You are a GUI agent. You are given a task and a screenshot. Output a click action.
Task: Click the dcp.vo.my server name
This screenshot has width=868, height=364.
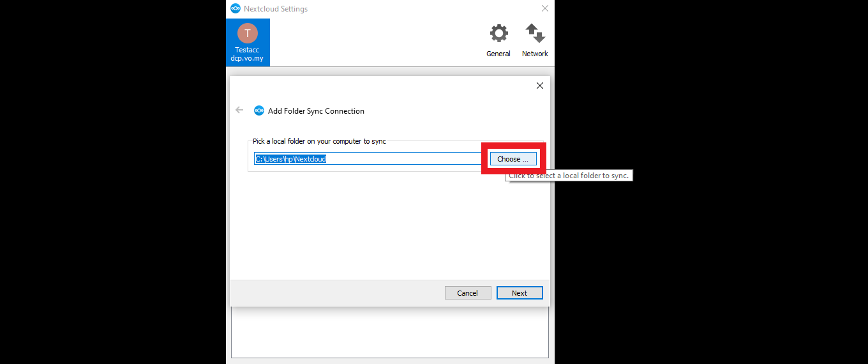click(247, 58)
